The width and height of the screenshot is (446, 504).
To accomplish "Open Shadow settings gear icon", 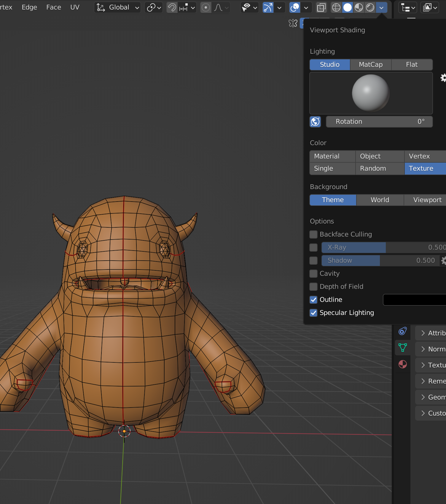I will tap(443, 260).
